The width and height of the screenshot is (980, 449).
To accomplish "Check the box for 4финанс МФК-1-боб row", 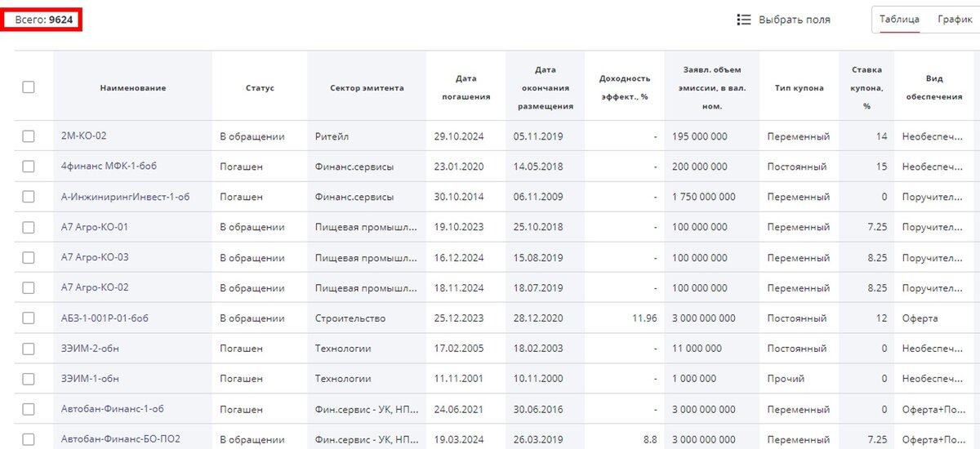I will point(29,167).
